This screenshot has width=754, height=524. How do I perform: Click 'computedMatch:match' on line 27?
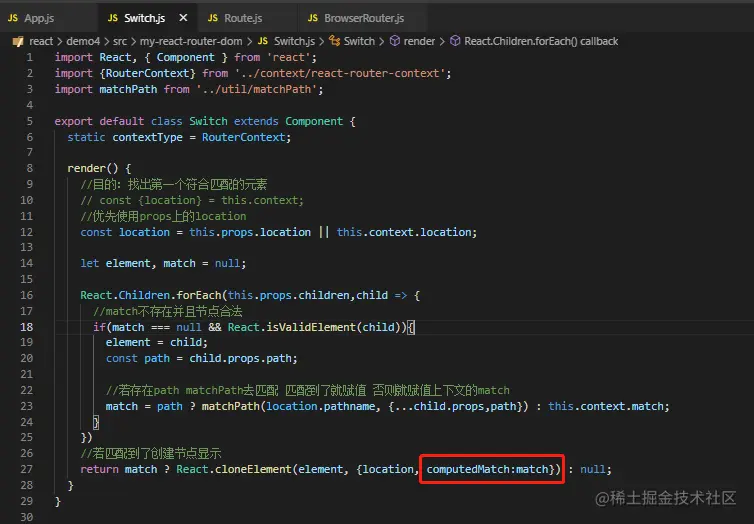pos(487,470)
